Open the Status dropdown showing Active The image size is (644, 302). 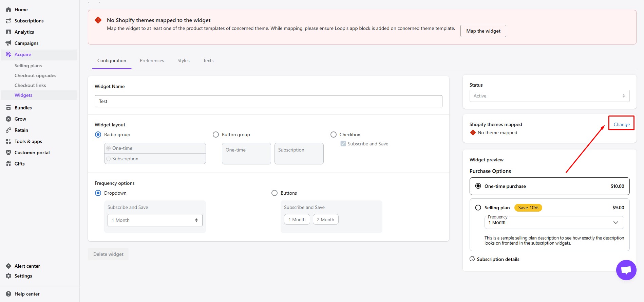click(x=549, y=96)
